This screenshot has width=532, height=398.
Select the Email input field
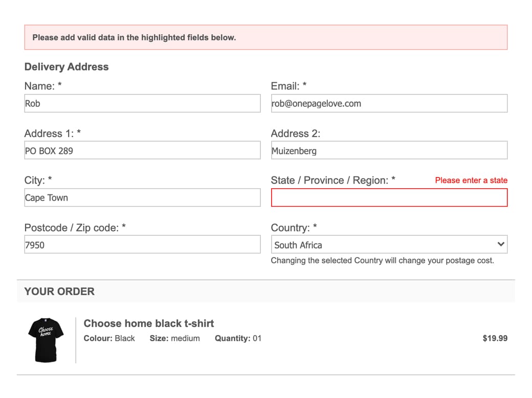coord(389,103)
